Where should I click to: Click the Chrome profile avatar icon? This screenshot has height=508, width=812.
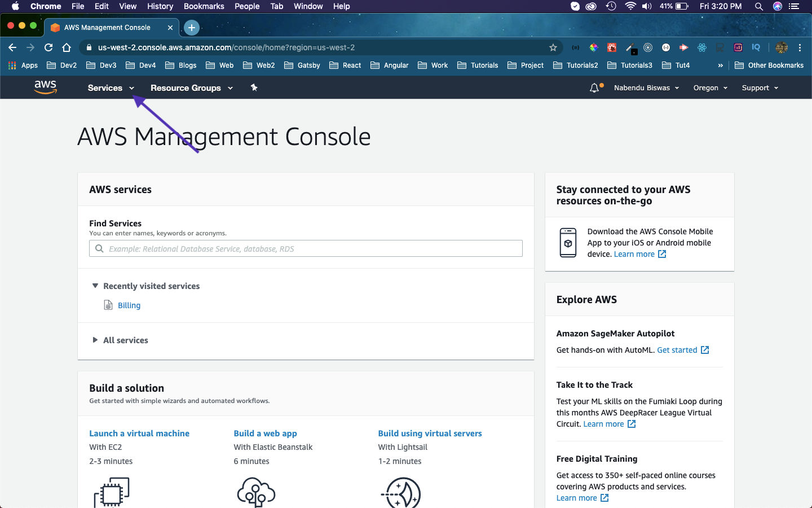click(782, 47)
